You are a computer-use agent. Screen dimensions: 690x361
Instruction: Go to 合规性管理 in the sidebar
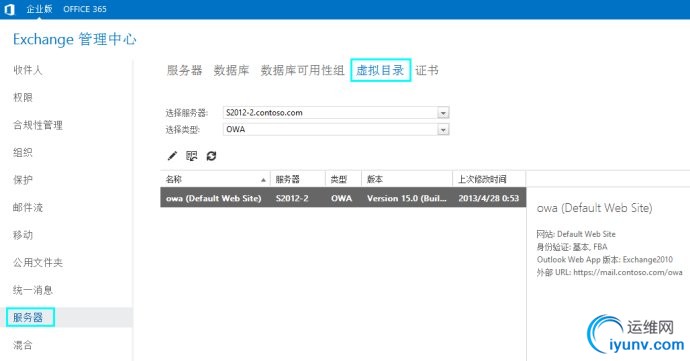point(38,125)
